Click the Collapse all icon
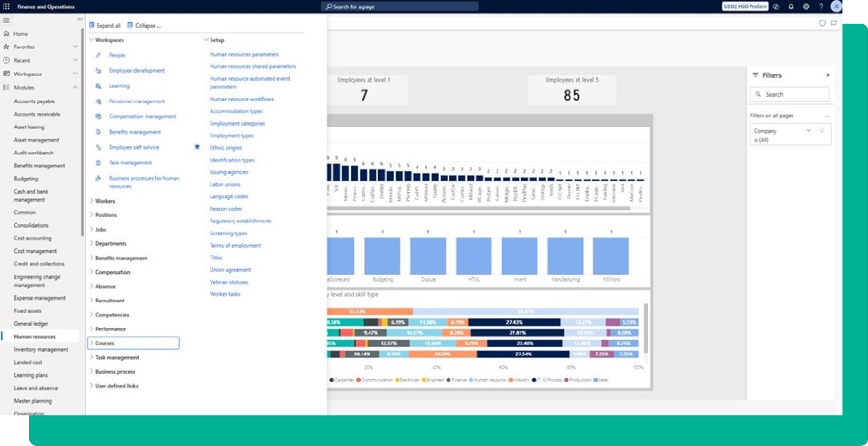This screenshot has height=446, width=868. tap(130, 26)
